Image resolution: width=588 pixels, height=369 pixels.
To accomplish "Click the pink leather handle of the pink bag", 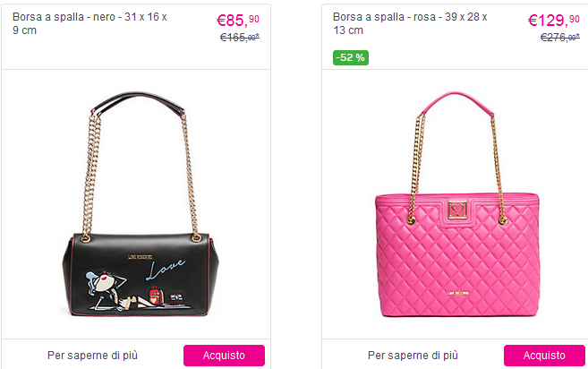I will (x=457, y=100).
